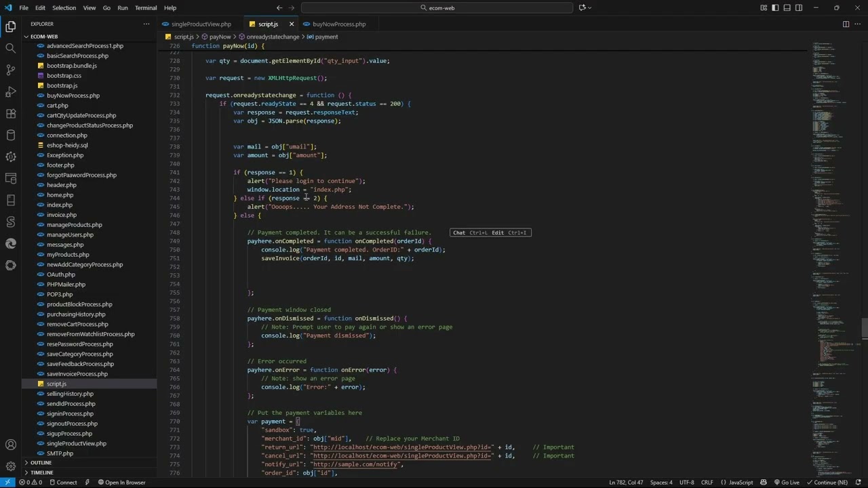The height and width of the screenshot is (488, 868).
Task: Click the split editor right icon
Action: tap(846, 24)
